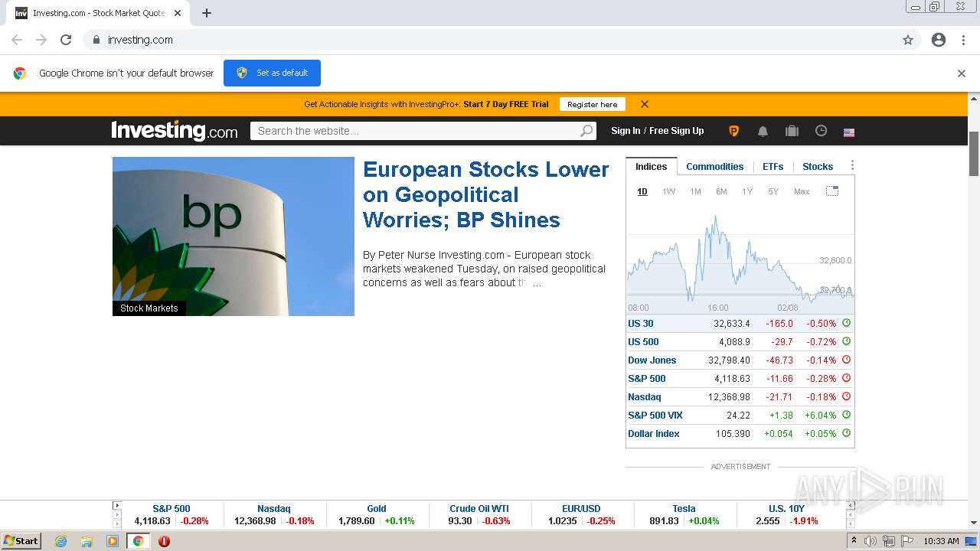Image resolution: width=980 pixels, height=551 pixels.
Task: Click U.S. 10Y in the ticker bar
Action: pos(787,508)
